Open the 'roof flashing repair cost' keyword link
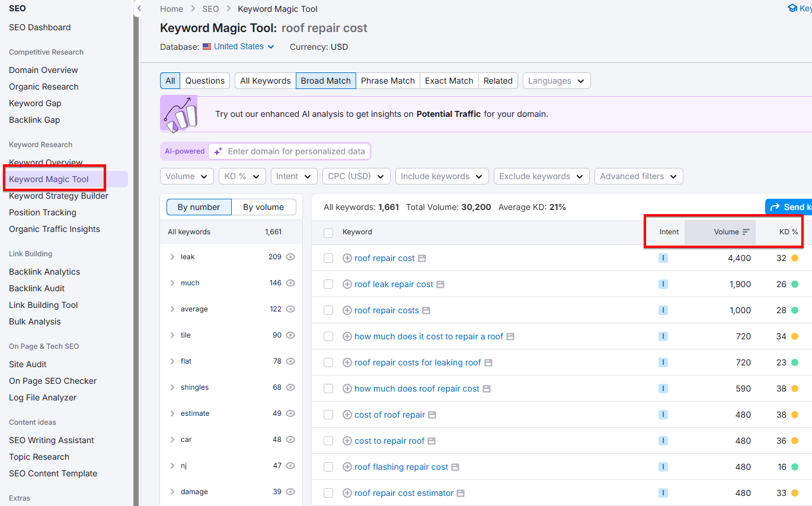The height and width of the screenshot is (506, 812). pyautogui.click(x=401, y=467)
